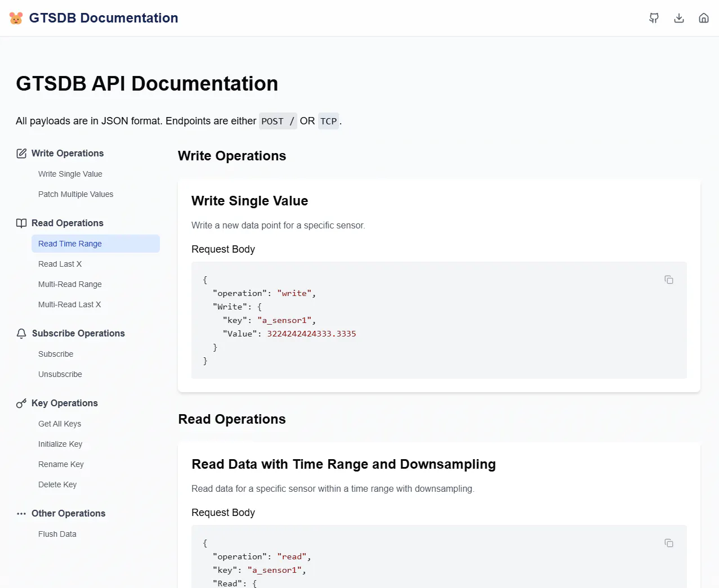Click the Key Operations key icon
This screenshot has width=719, height=588.
point(21,403)
